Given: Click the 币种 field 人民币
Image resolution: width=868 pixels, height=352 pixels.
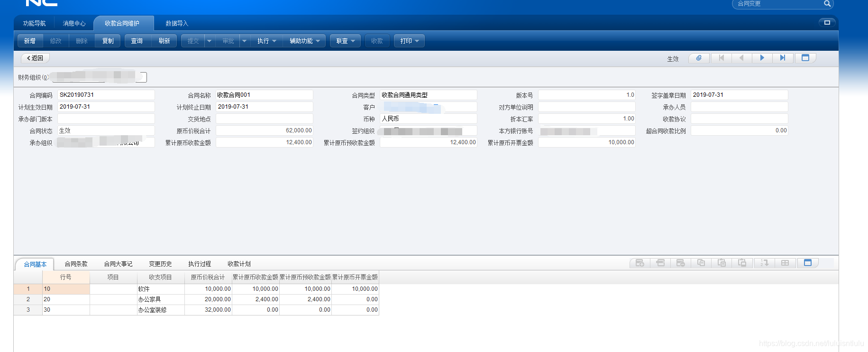Looking at the screenshot, I should pos(429,119).
